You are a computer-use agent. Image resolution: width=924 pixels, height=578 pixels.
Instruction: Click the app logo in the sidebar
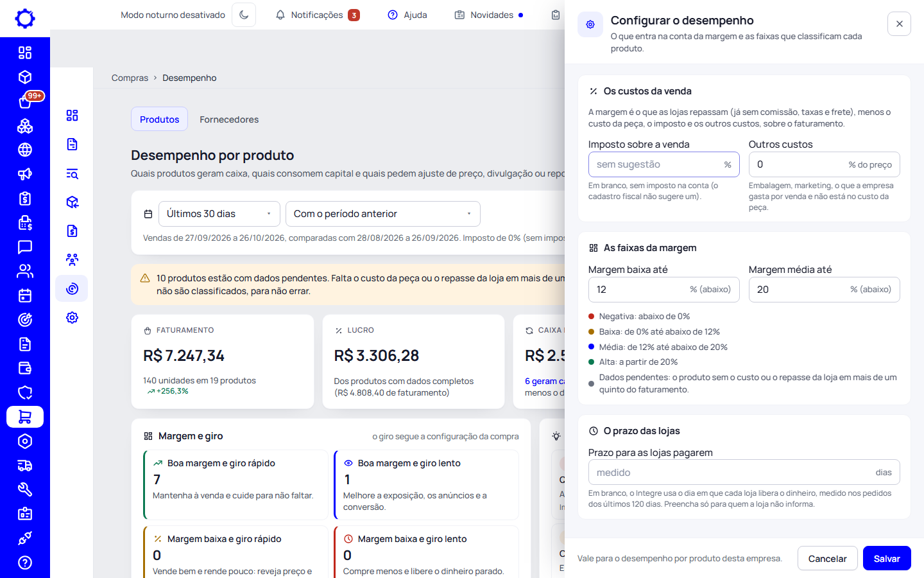click(25, 18)
